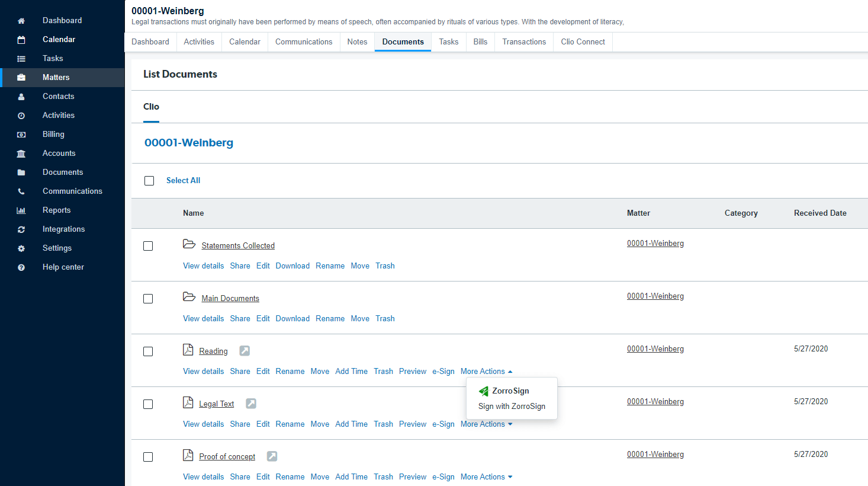Viewport: 868px width, 486px height.
Task: Click Matter link in Main Documents row
Action: [655, 296]
